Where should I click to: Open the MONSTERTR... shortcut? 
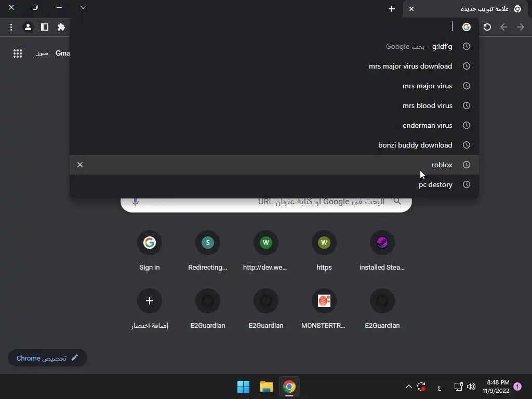(x=324, y=309)
